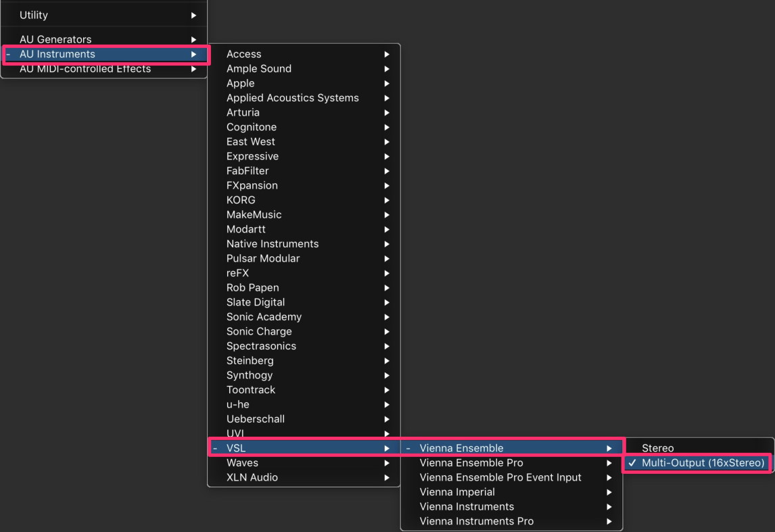
Task: Open the Cognitone submenu
Action: 304,127
